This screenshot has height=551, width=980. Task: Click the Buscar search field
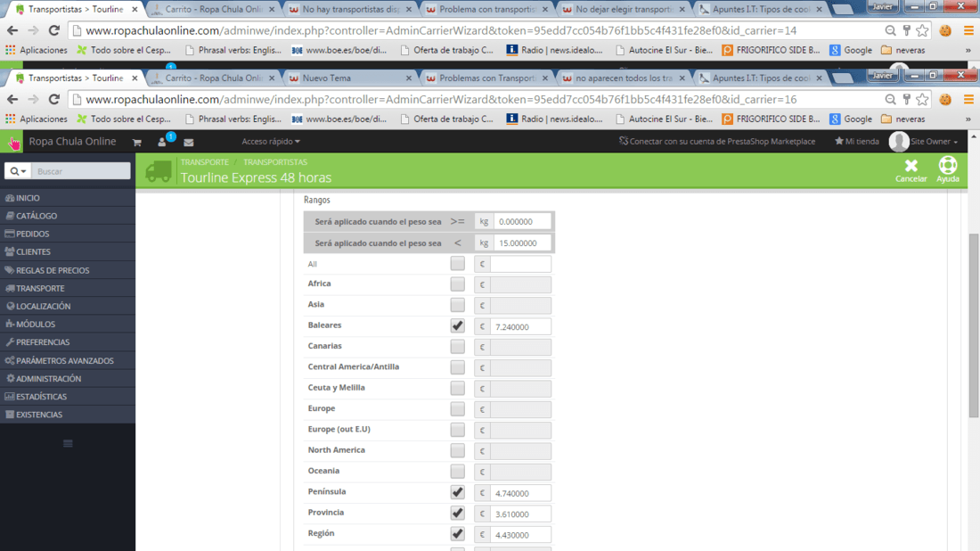coord(80,171)
